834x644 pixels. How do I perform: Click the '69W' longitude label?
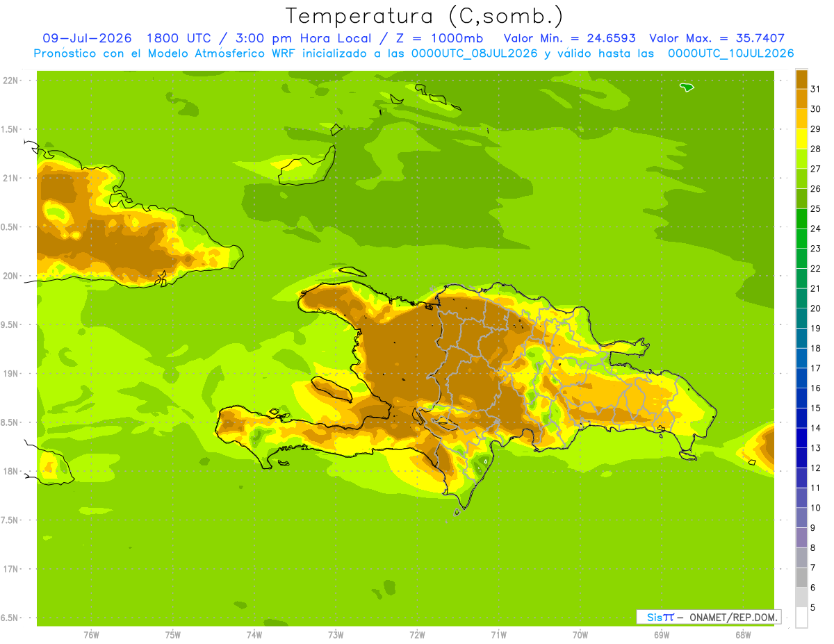662,634
